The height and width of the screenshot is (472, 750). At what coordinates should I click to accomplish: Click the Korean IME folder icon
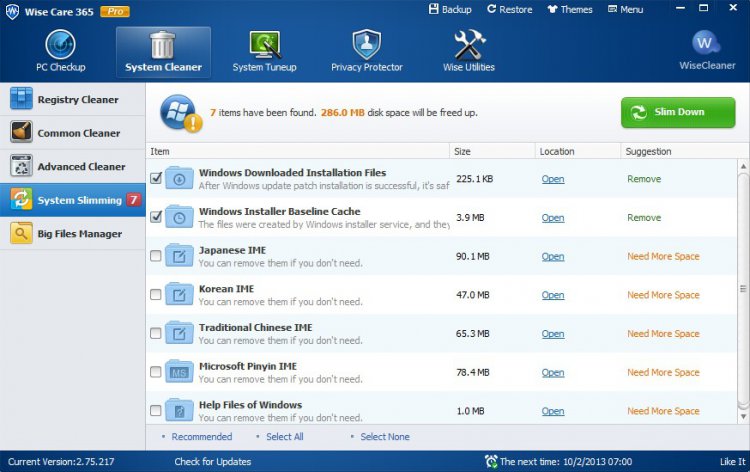point(179,294)
